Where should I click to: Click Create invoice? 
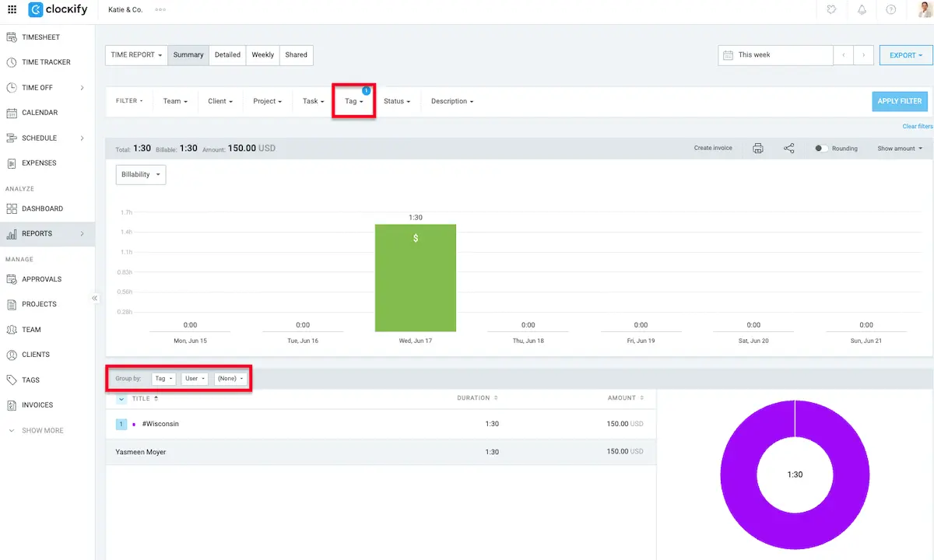(713, 149)
